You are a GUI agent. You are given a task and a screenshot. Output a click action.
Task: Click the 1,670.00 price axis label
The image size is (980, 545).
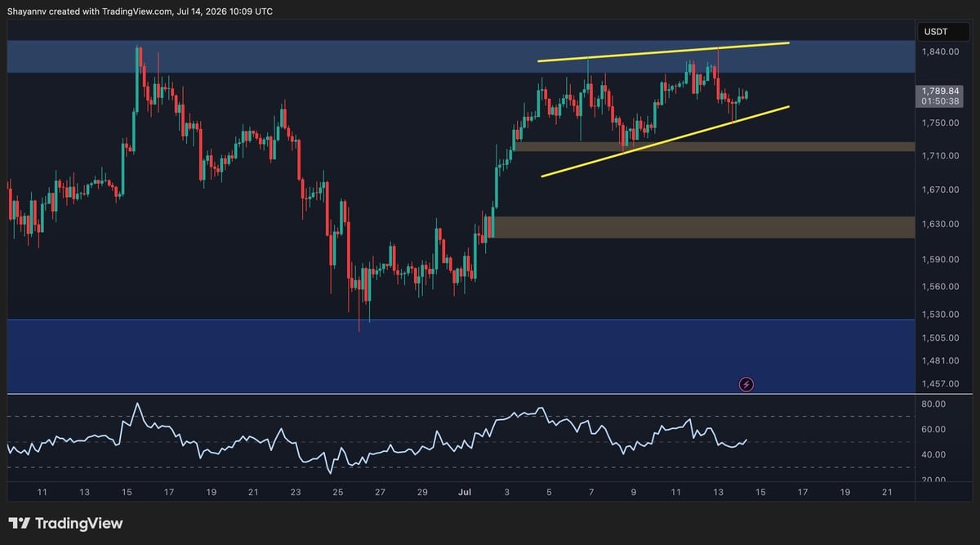click(x=940, y=190)
